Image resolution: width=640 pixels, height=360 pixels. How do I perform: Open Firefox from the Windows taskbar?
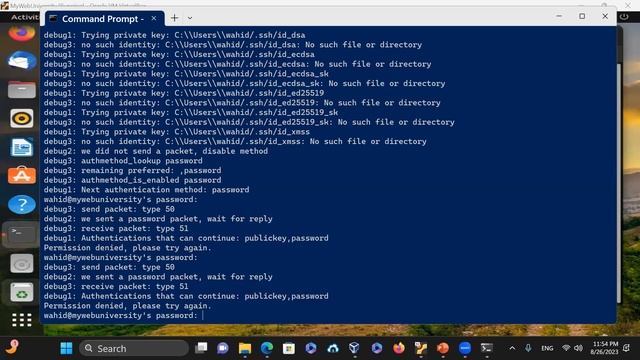(399, 348)
